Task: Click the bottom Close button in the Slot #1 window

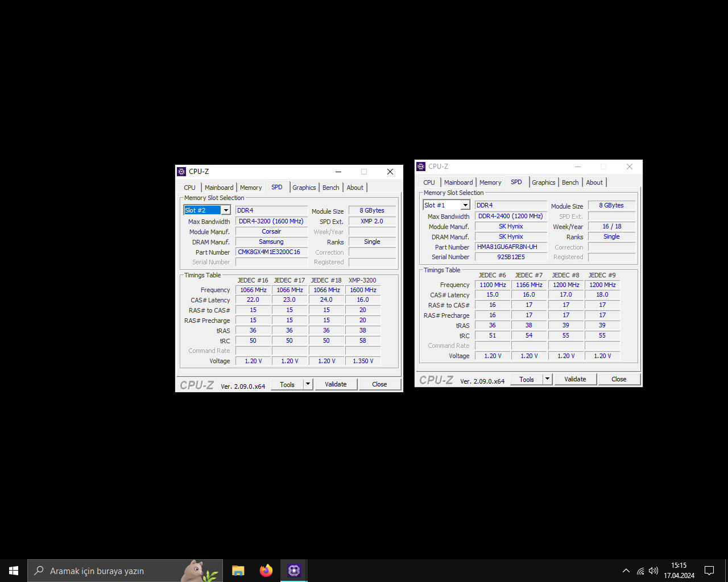Action: (x=619, y=379)
